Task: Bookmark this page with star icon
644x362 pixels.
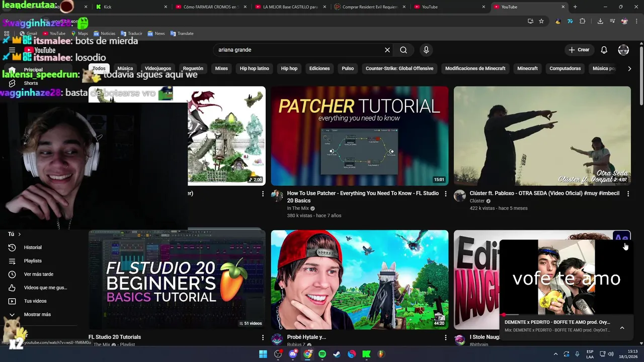Action: [541, 21]
